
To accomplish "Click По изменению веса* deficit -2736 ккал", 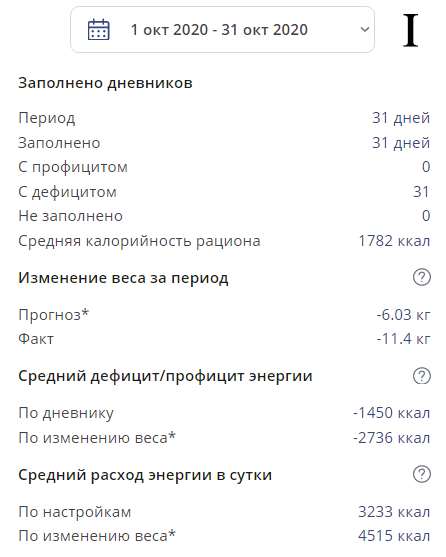I will click(x=392, y=438).
